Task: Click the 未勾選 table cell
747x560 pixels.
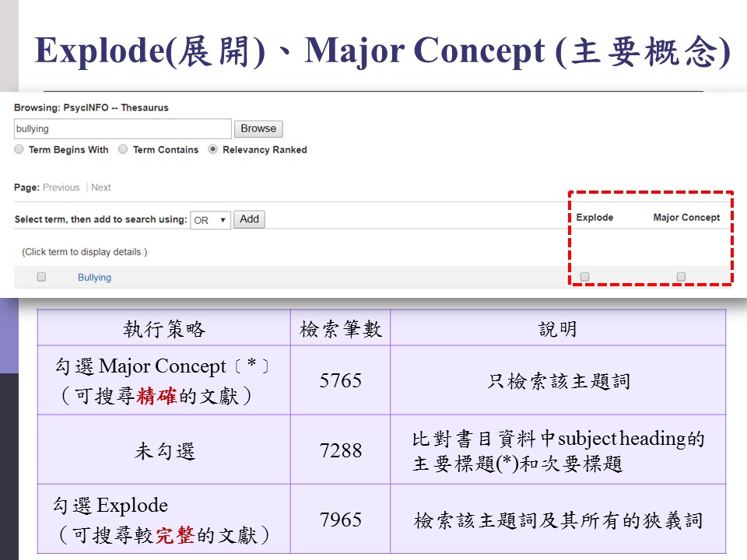Action: pyautogui.click(x=164, y=450)
